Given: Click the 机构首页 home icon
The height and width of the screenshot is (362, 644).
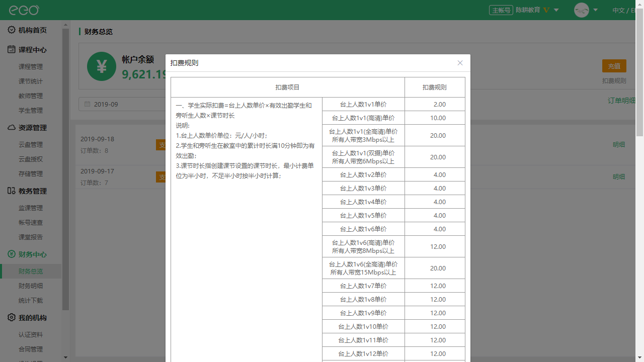Looking at the screenshot, I should click(12, 30).
